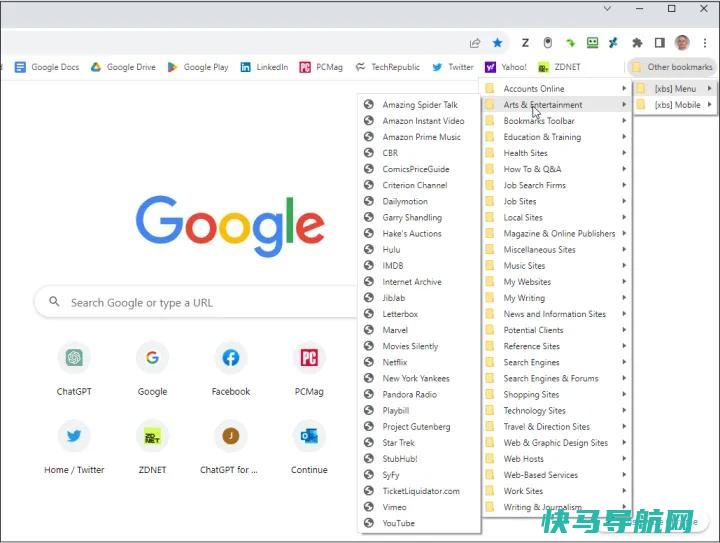Open the PCMag bookmark in bookmarks bar

[321, 67]
